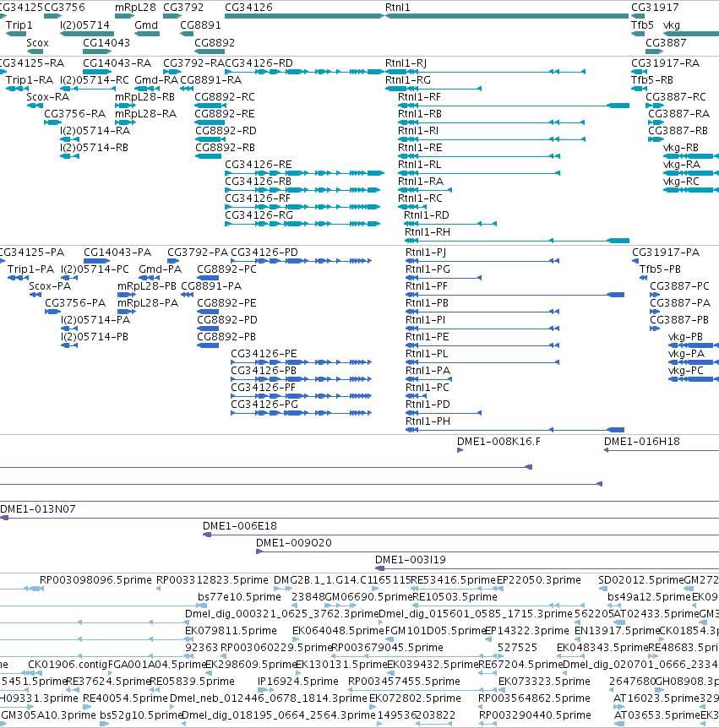Click EST EK079811.5prime
The height and width of the screenshot is (728, 719).
[x=231, y=631]
